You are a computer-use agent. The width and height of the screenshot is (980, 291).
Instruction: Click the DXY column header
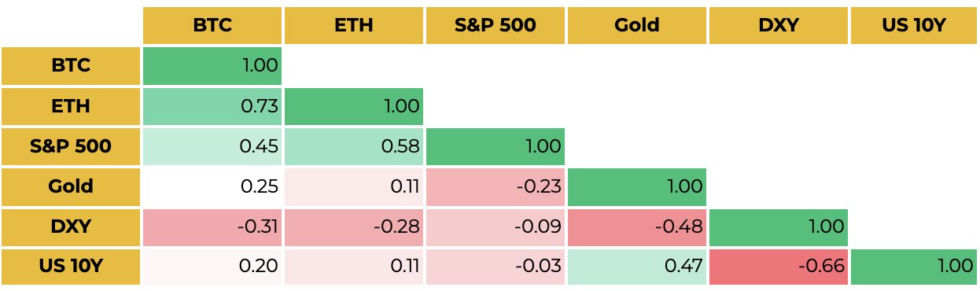(779, 25)
